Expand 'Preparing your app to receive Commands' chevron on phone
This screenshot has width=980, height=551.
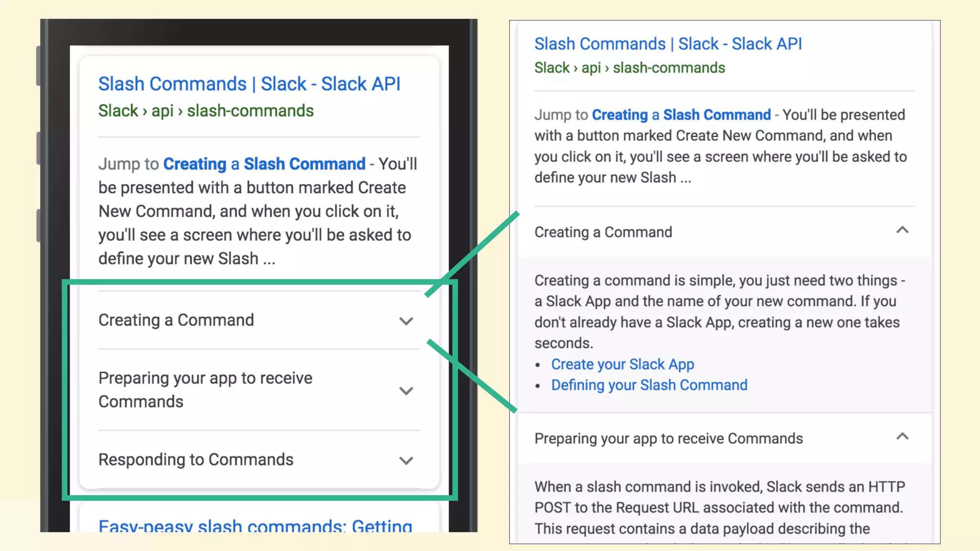[406, 391]
